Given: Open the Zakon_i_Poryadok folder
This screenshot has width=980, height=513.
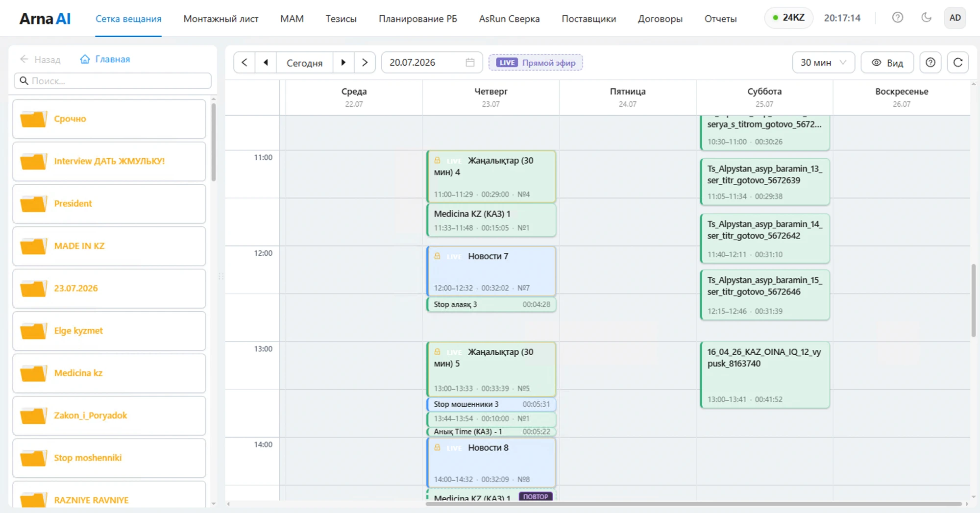Looking at the screenshot, I should click(x=109, y=415).
